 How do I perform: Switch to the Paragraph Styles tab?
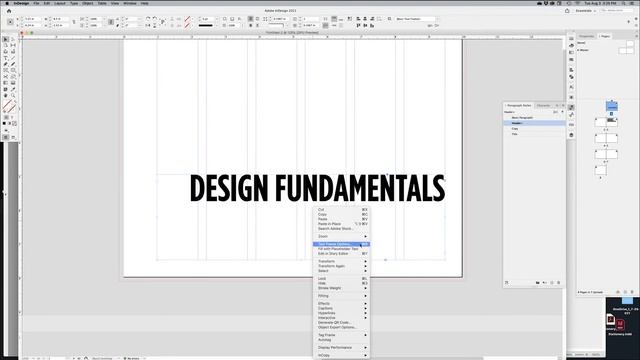pos(519,105)
